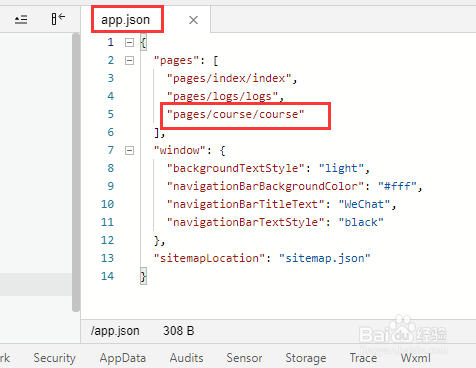Click the "navigationBarBackgroundColor" key
This screenshot has height=368, width=476.
(265, 186)
